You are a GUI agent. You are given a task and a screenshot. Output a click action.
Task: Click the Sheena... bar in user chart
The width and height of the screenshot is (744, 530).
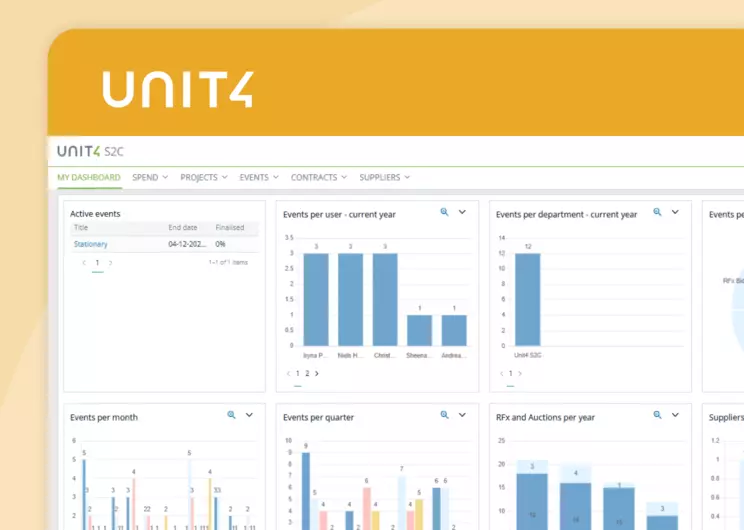(x=419, y=330)
